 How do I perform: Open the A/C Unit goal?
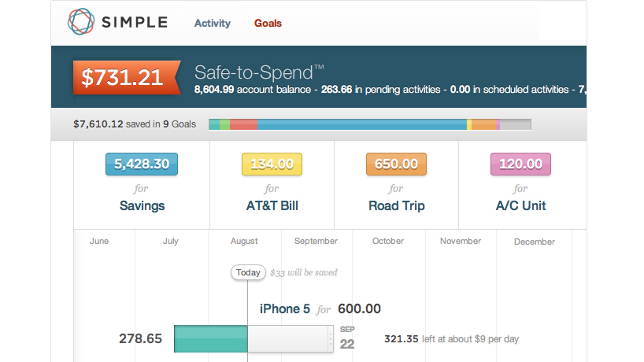click(x=520, y=185)
